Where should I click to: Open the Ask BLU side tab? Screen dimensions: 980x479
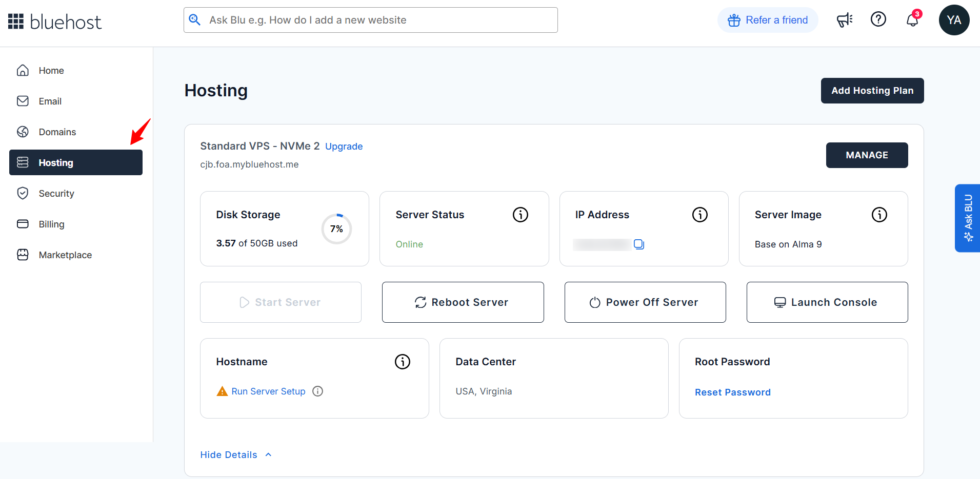tap(967, 218)
